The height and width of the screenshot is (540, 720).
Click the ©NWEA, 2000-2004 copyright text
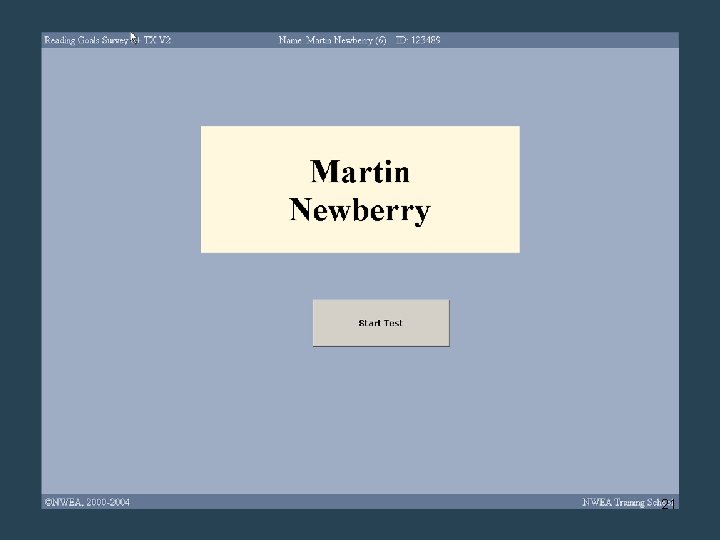pyautogui.click(x=87, y=502)
